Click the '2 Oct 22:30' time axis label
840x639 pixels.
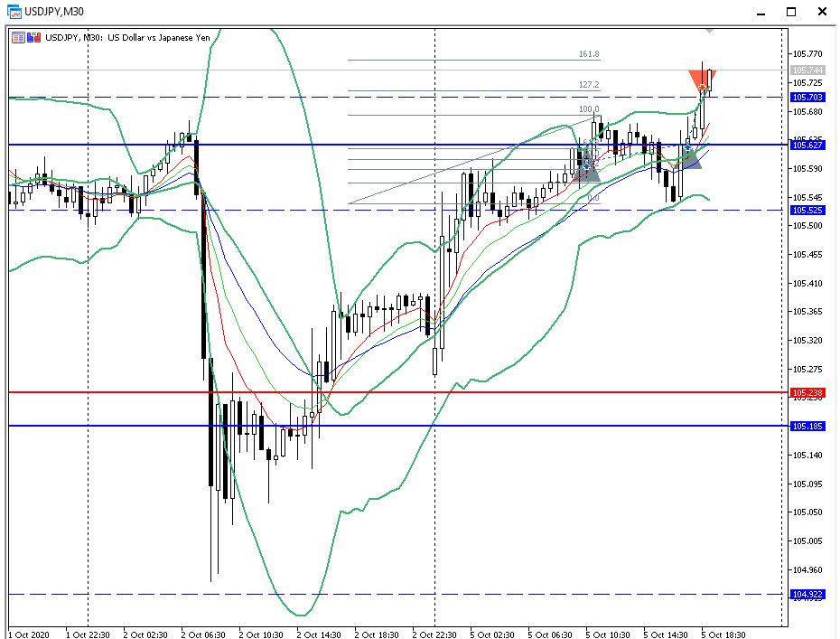click(434, 634)
